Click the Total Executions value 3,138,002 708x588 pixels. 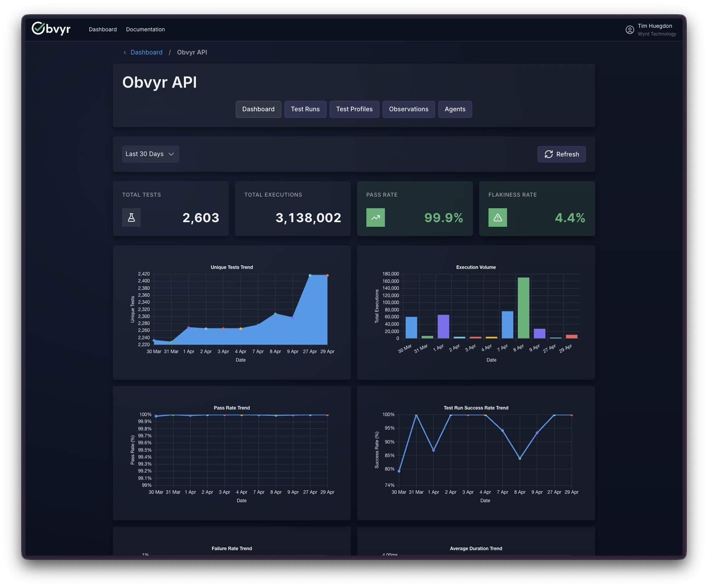click(308, 218)
